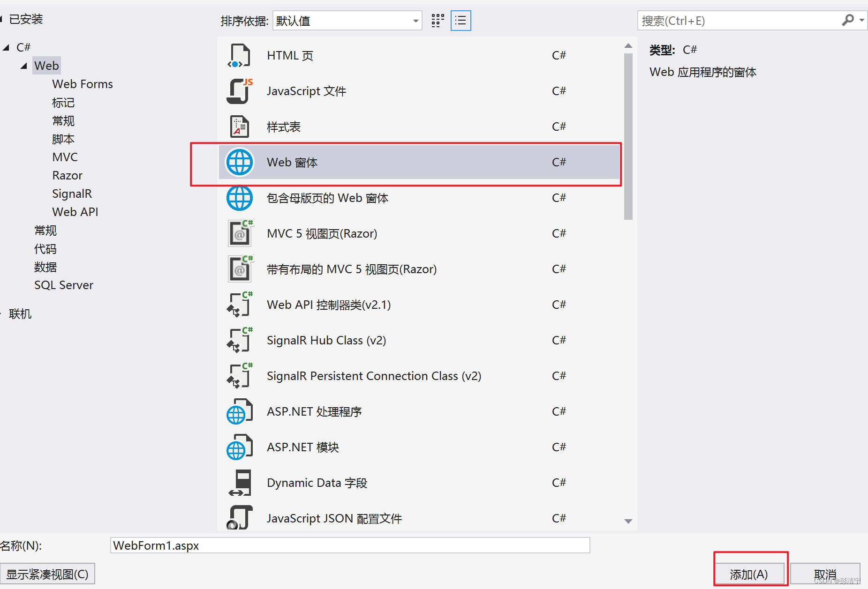Image resolution: width=868 pixels, height=589 pixels.
Task: Click the MVC 5 视图页(Razor) icon
Action: (240, 233)
